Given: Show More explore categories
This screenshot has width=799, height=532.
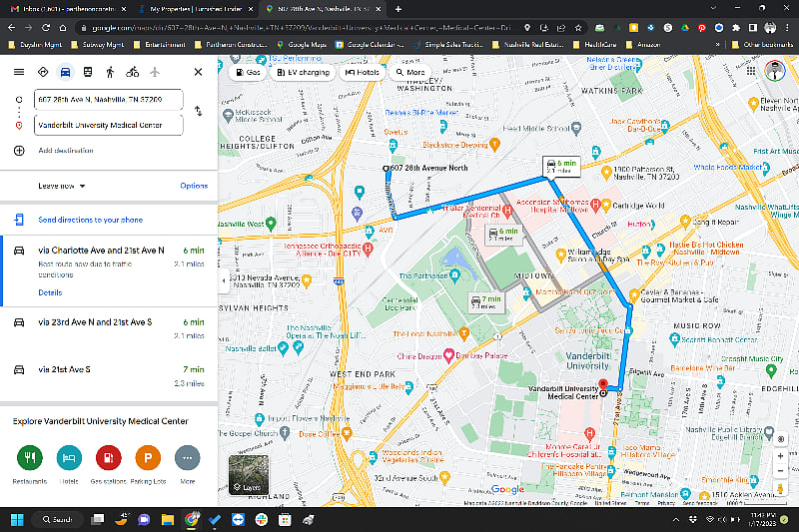Looking at the screenshot, I should tap(187, 458).
